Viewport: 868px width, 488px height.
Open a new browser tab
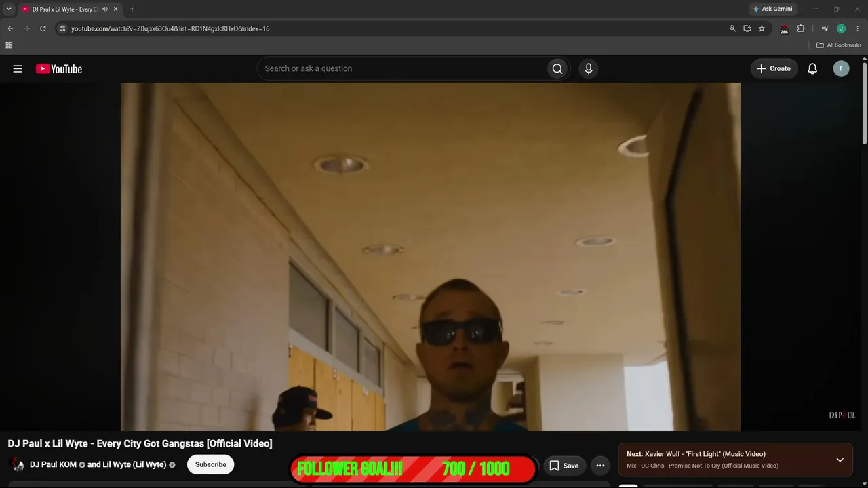(132, 9)
